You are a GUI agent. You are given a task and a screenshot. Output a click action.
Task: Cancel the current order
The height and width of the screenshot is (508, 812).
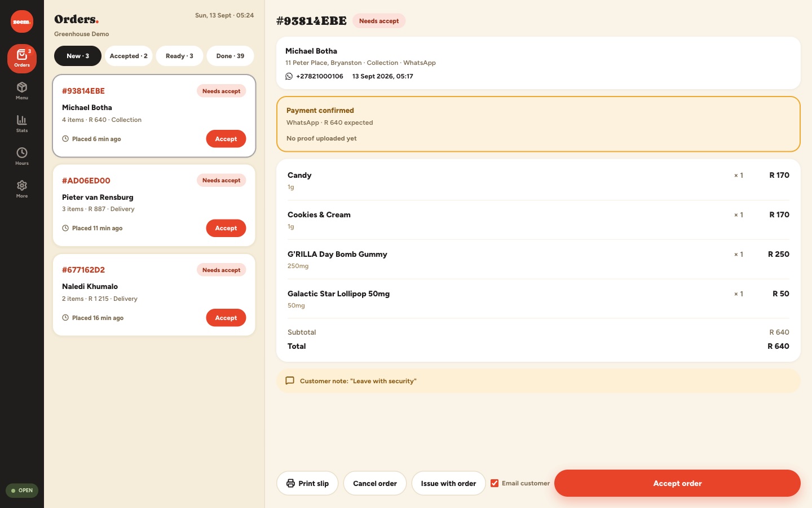pos(375,483)
